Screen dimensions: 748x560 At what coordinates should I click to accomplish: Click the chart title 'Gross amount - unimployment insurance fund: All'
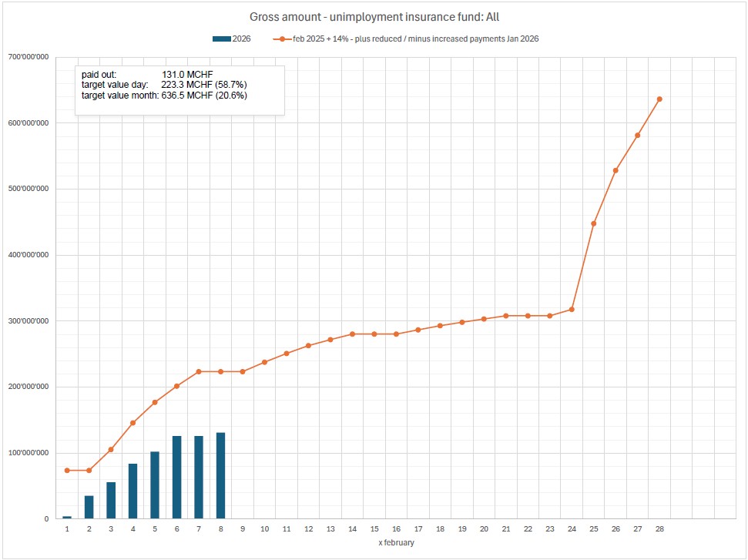[x=374, y=17]
